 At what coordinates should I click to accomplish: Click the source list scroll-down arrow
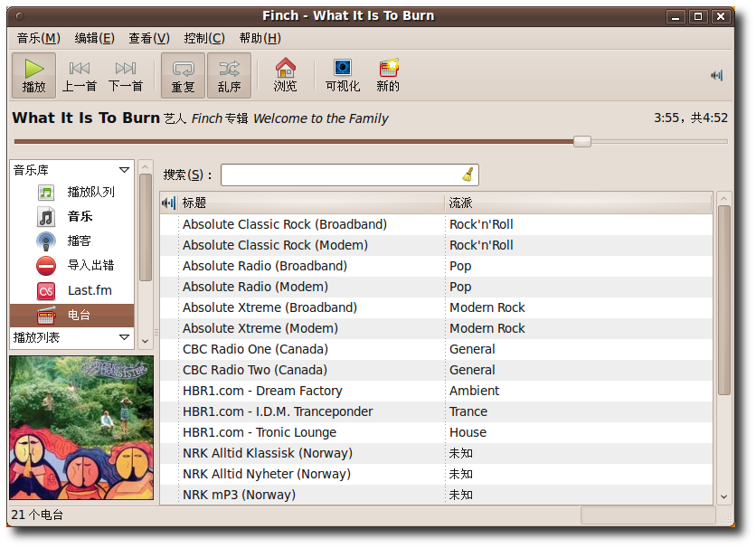145,341
